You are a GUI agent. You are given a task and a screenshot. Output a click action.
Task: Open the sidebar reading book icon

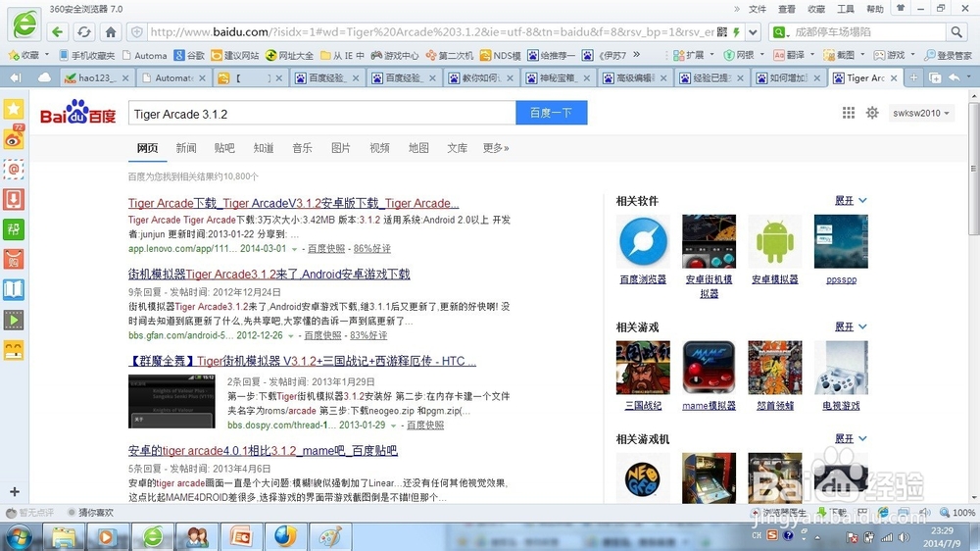(x=14, y=289)
